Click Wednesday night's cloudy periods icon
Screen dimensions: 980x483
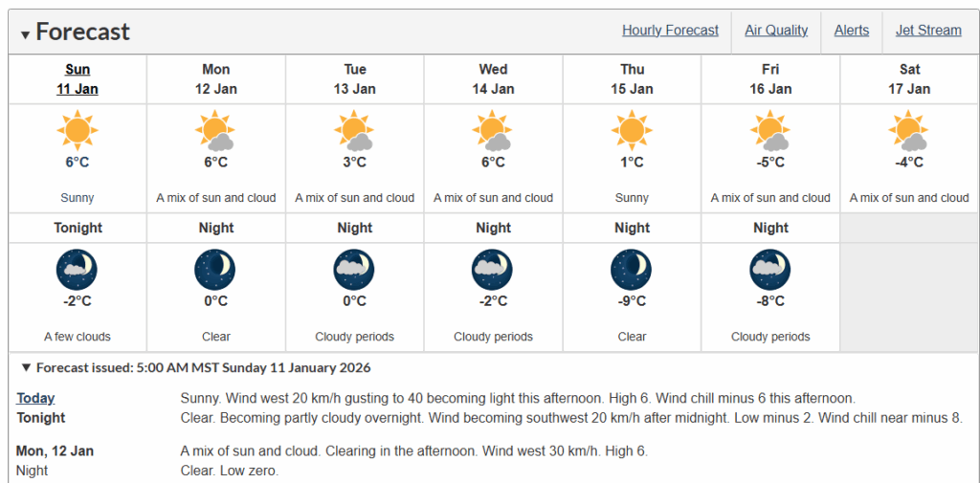coord(493,270)
